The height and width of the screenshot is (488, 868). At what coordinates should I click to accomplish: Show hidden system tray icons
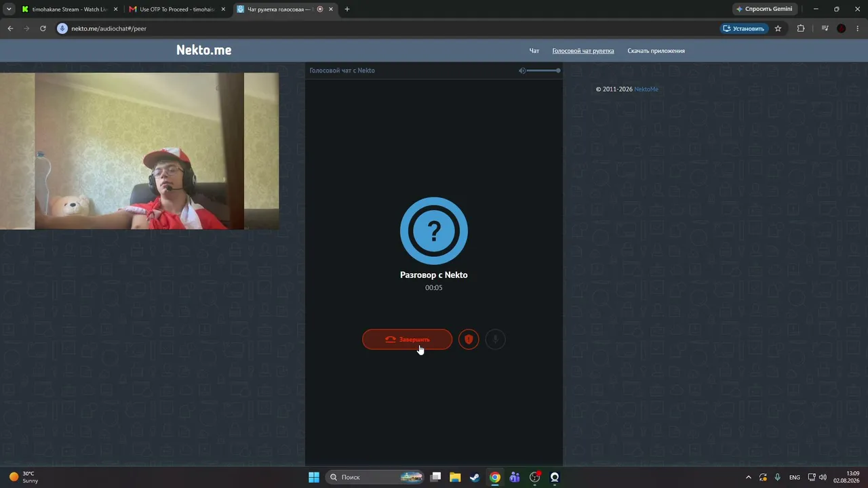pyautogui.click(x=749, y=477)
